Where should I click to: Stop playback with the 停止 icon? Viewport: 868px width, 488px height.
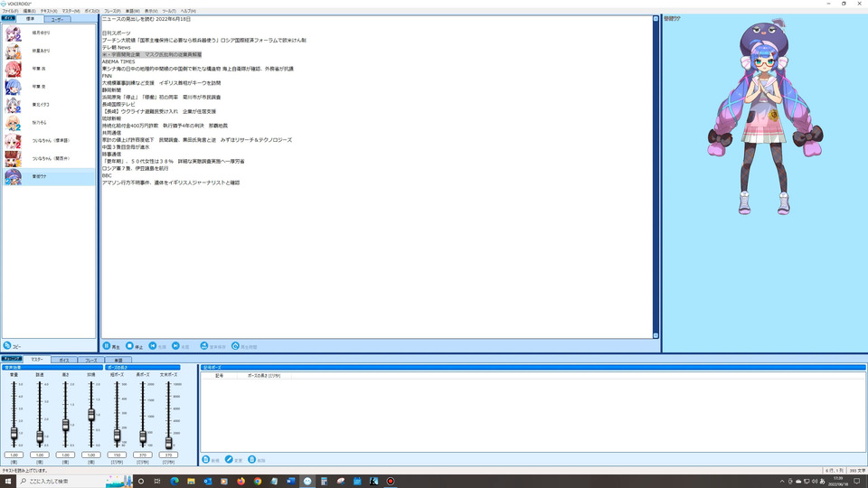pos(129,346)
